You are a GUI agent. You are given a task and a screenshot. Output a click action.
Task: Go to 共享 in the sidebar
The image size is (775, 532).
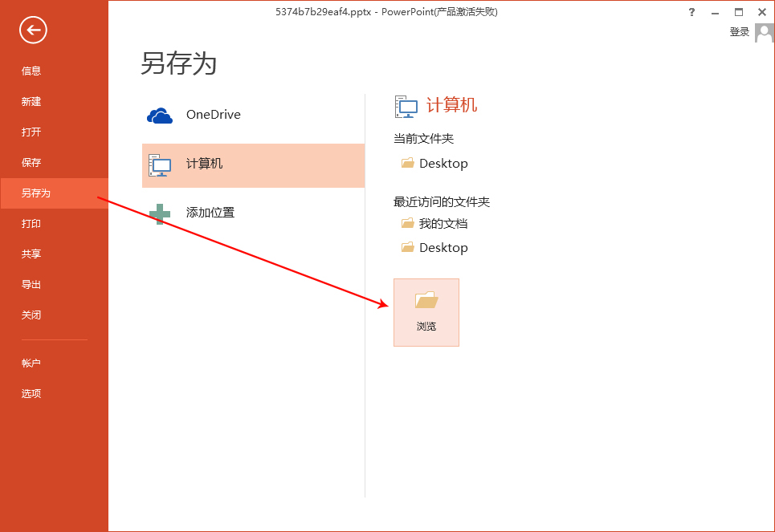31,254
